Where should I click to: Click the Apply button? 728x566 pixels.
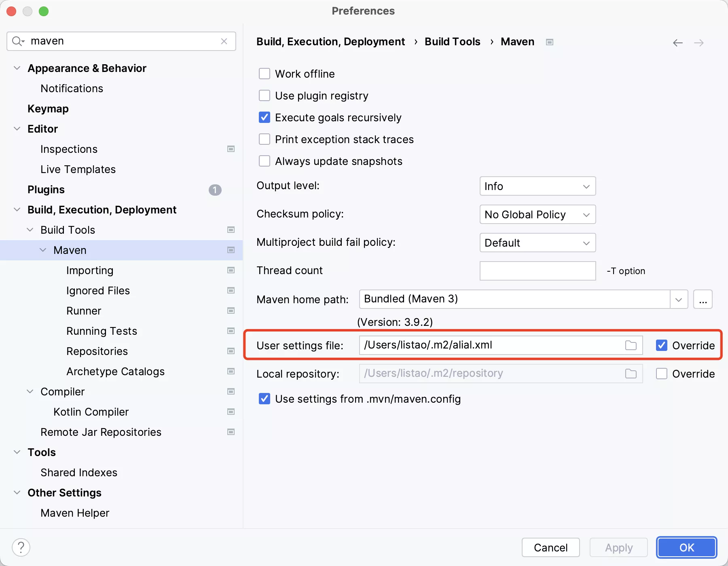pyautogui.click(x=618, y=547)
